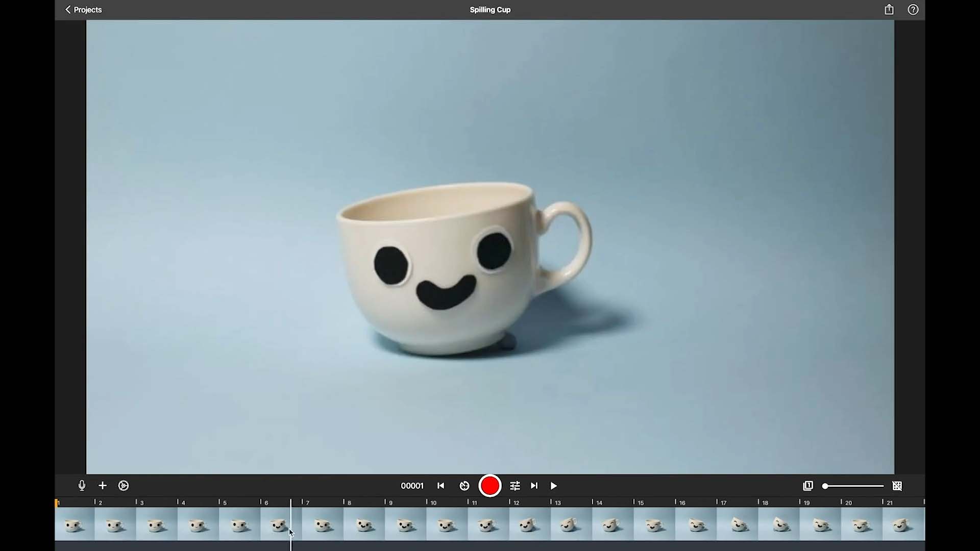Image resolution: width=980 pixels, height=551 pixels.
Task: Select frame 15 thumbnail in timeline
Action: point(654,524)
